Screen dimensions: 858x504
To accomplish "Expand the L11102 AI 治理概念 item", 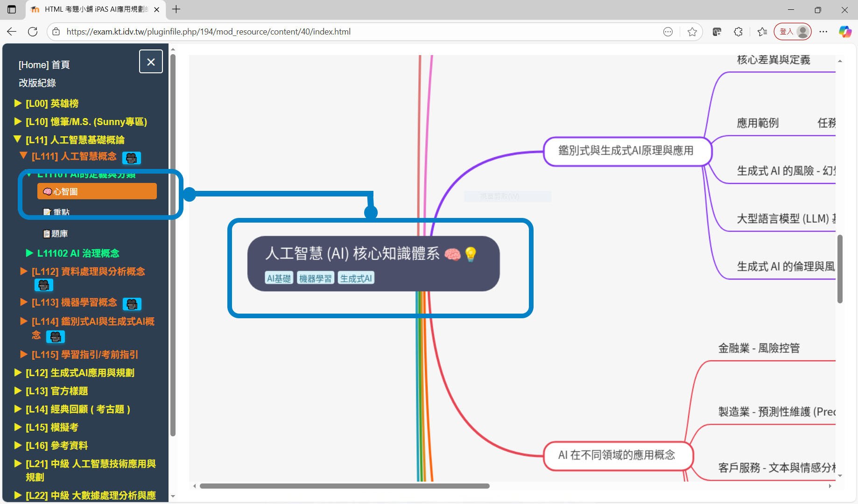I will click(77, 253).
